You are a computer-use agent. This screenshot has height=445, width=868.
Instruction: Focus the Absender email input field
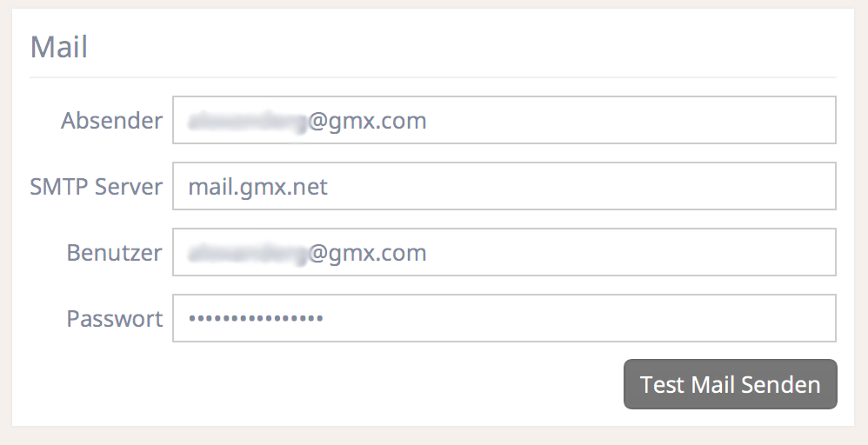[504, 120]
